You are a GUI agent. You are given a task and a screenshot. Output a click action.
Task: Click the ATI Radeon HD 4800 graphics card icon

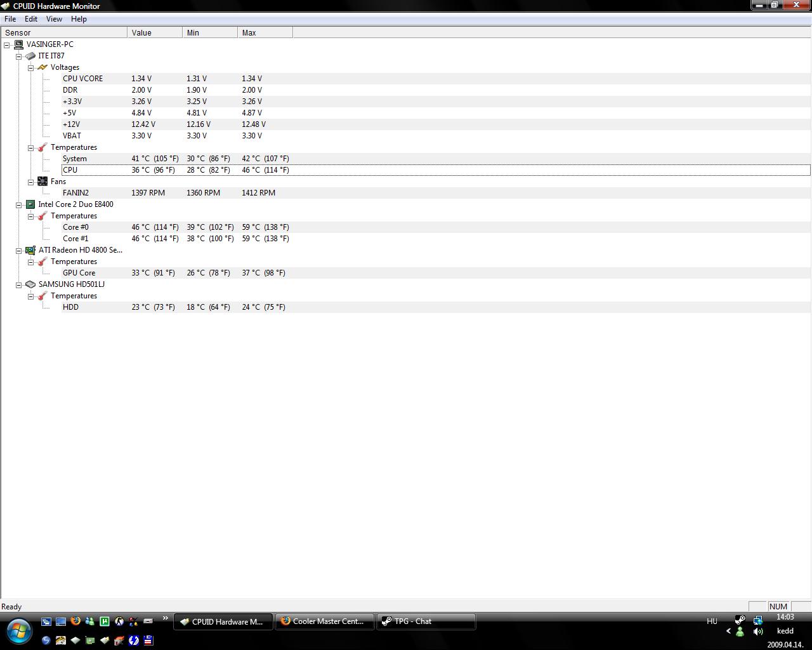click(x=30, y=250)
